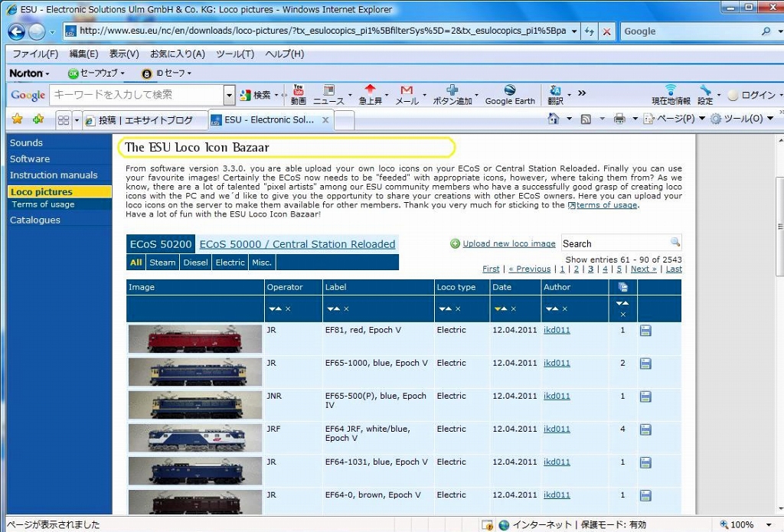
Task: Expand the Quick Tabs dropdown arrow
Action: point(77,120)
